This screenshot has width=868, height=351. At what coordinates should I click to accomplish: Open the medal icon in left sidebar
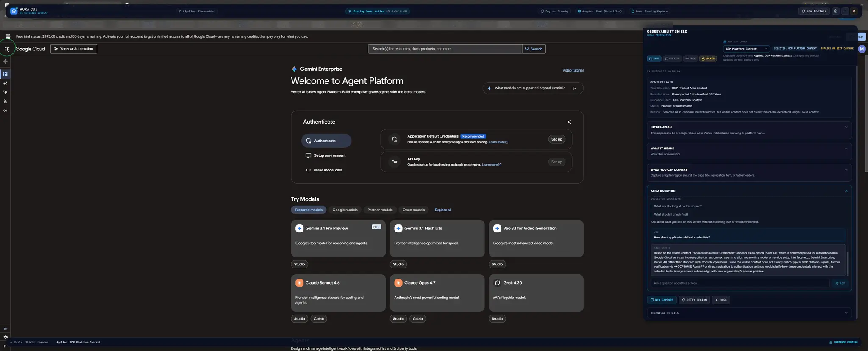[x=5, y=102]
